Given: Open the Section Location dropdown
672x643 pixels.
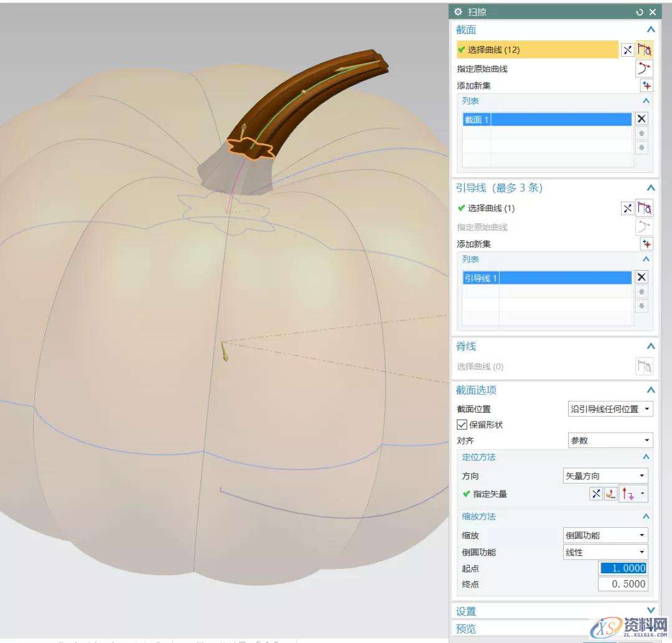Looking at the screenshot, I should coord(610,409).
